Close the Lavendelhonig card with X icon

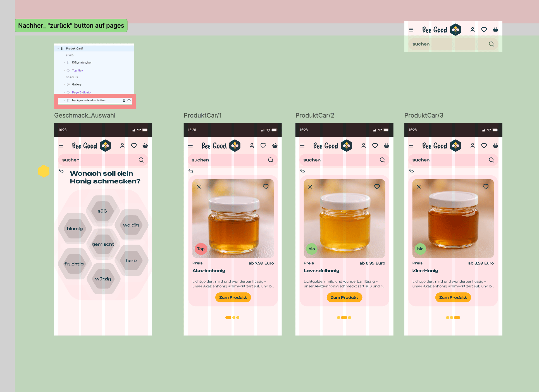pyautogui.click(x=310, y=187)
